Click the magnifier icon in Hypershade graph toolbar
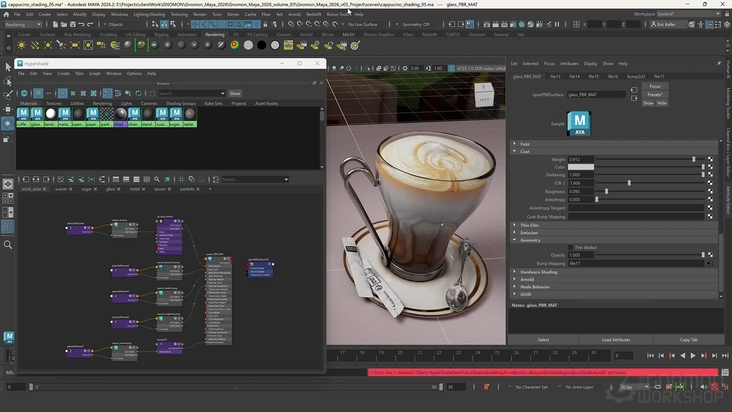The image size is (732, 412). [x=157, y=179]
